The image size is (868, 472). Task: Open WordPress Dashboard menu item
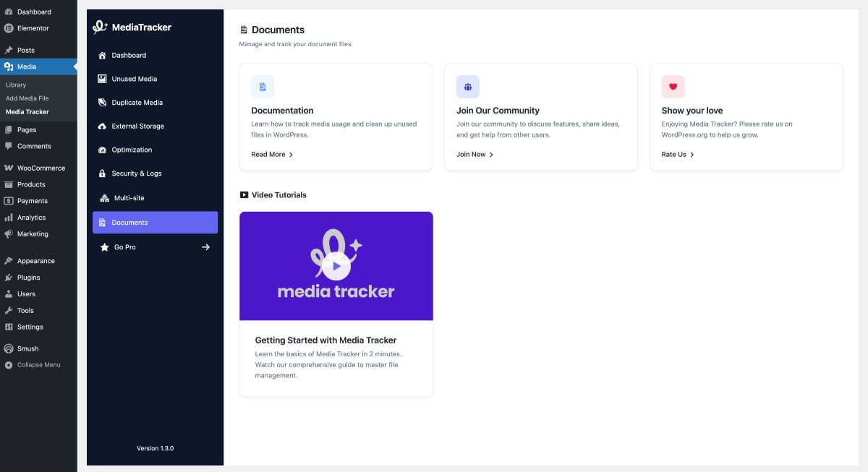(x=38, y=12)
